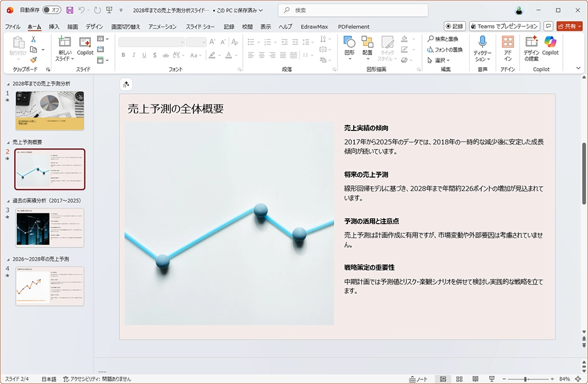The image size is (588, 384).
Task: Open the デザイン tab
Action: [94, 26]
